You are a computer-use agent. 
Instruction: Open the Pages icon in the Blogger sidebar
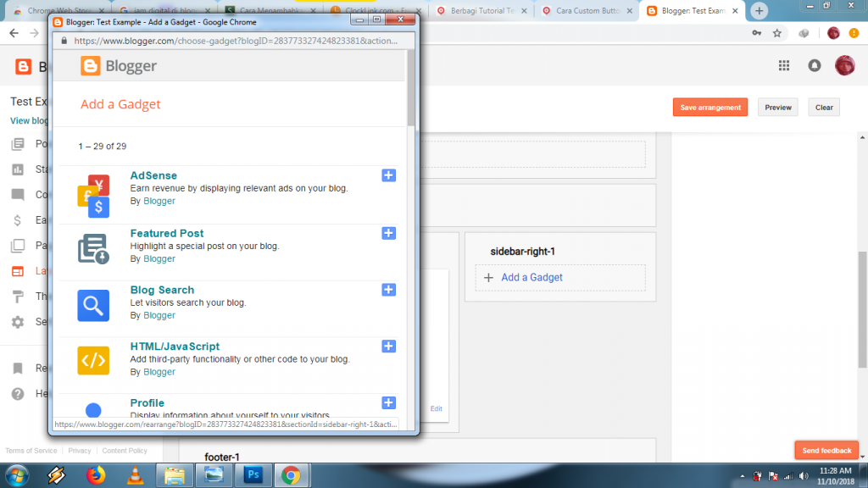tap(18, 246)
